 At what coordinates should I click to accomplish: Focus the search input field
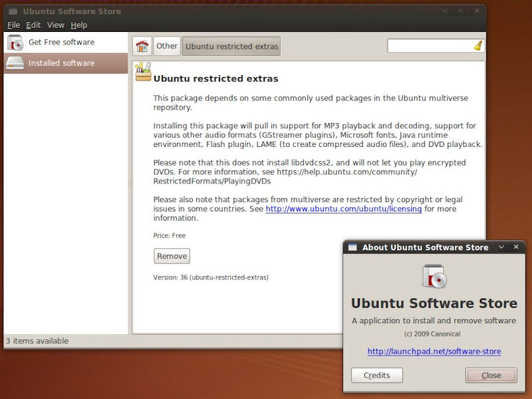429,46
